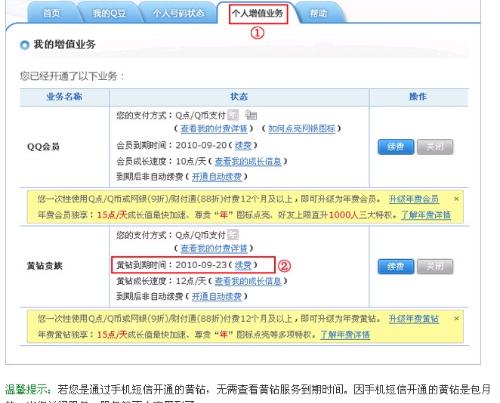Open 查看我的成长信息 link for 黄钻
This screenshot has height=403, width=500.
(x=248, y=281)
